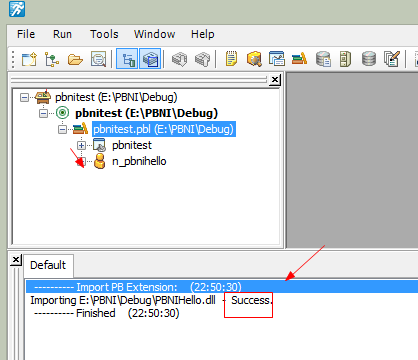Toggle the System Tree toolbar button
This screenshot has height=360, width=418.
(x=127, y=59)
